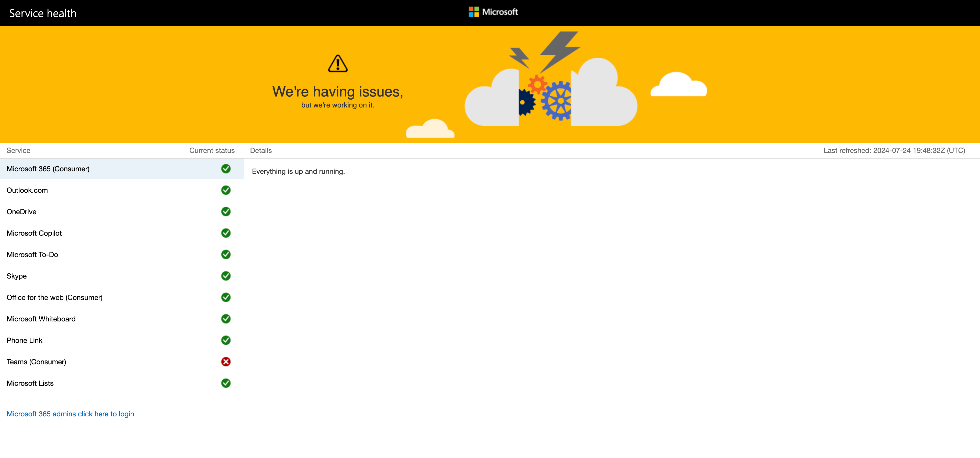Select Office for the web (Consumer)

54,298
